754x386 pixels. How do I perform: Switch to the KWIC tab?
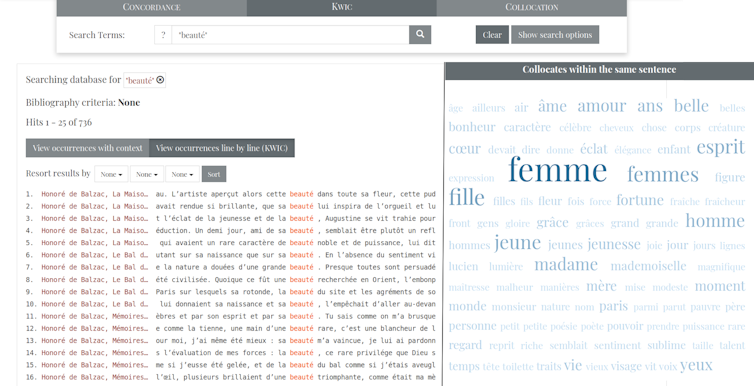click(x=341, y=7)
